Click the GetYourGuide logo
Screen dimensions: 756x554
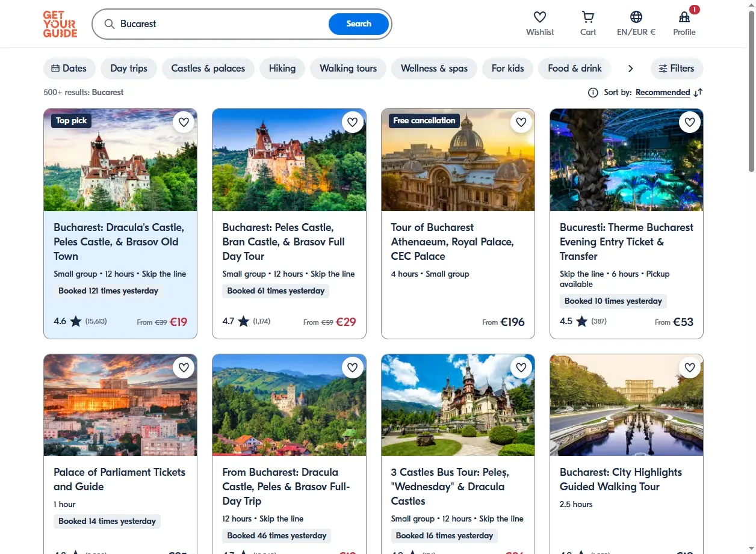[60, 24]
